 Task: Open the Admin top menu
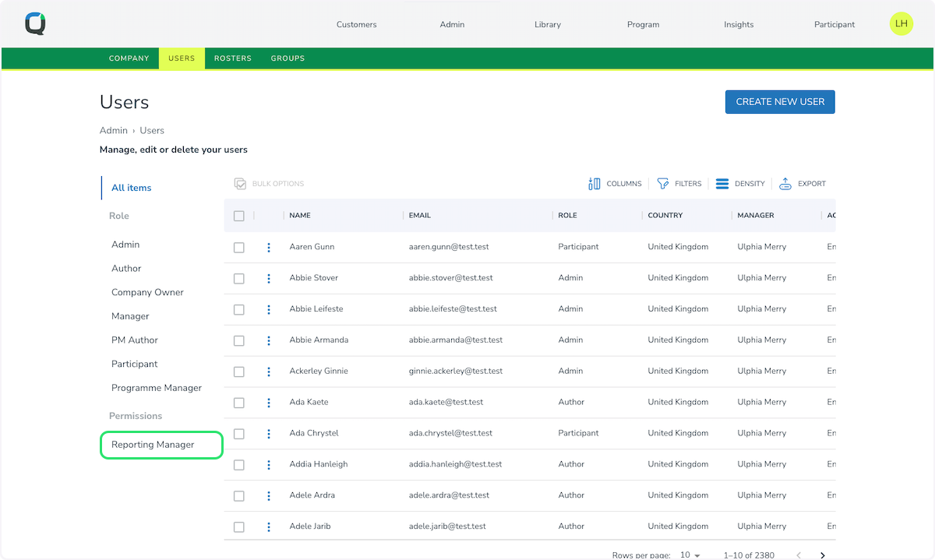coord(452,24)
